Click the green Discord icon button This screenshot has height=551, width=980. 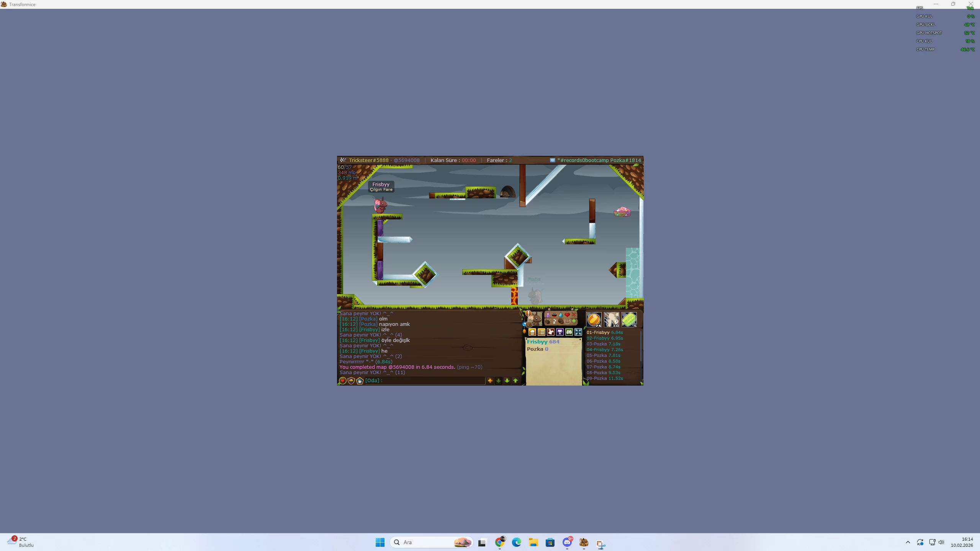(x=569, y=332)
